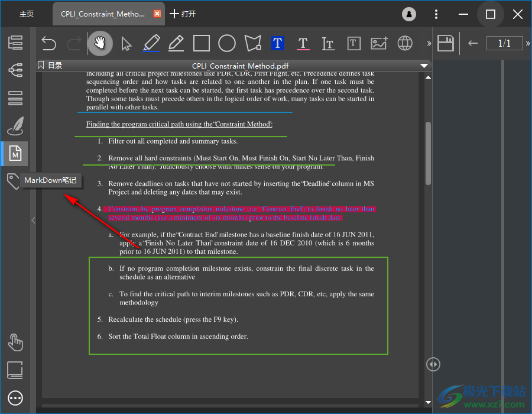
Task: Toggle the split view circle button
Action: (433, 364)
